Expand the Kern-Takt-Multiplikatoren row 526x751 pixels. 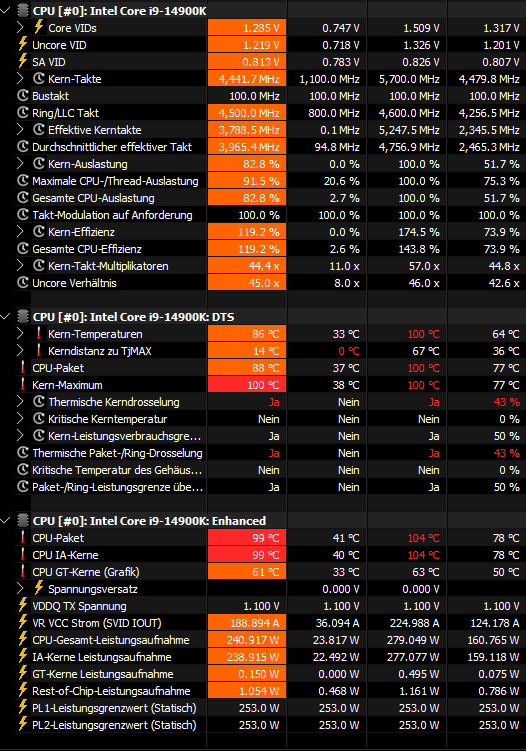(x=20, y=266)
